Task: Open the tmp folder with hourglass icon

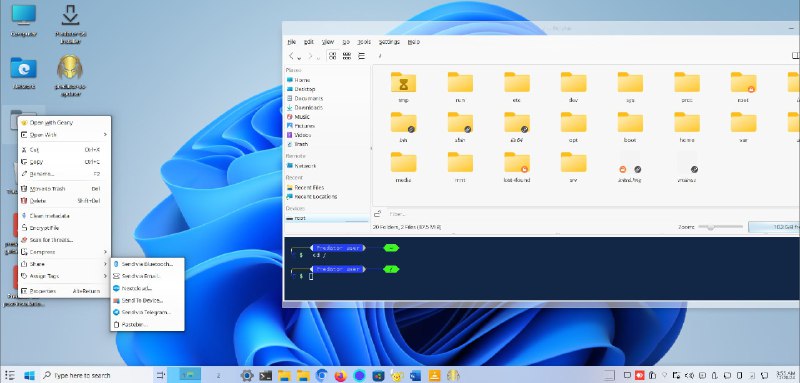Action: click(403, 87)
